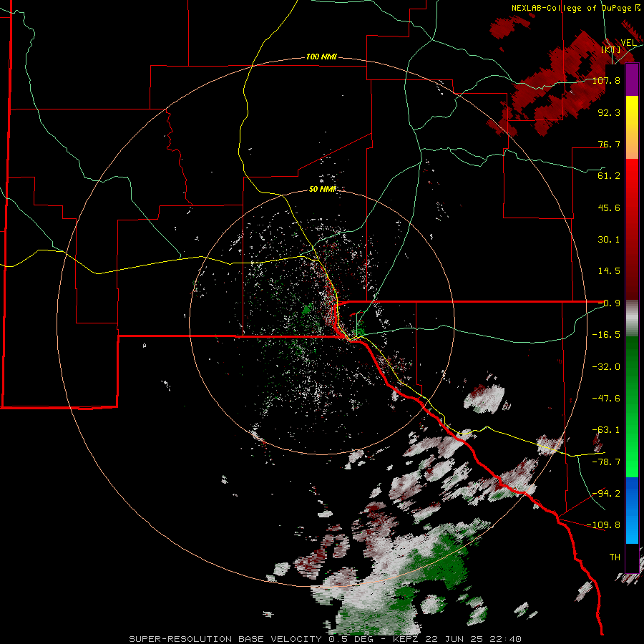Viewport: 644px width, 644px height.
Task: Click the 50 NMI range ring label
Action: pos(322,189)
